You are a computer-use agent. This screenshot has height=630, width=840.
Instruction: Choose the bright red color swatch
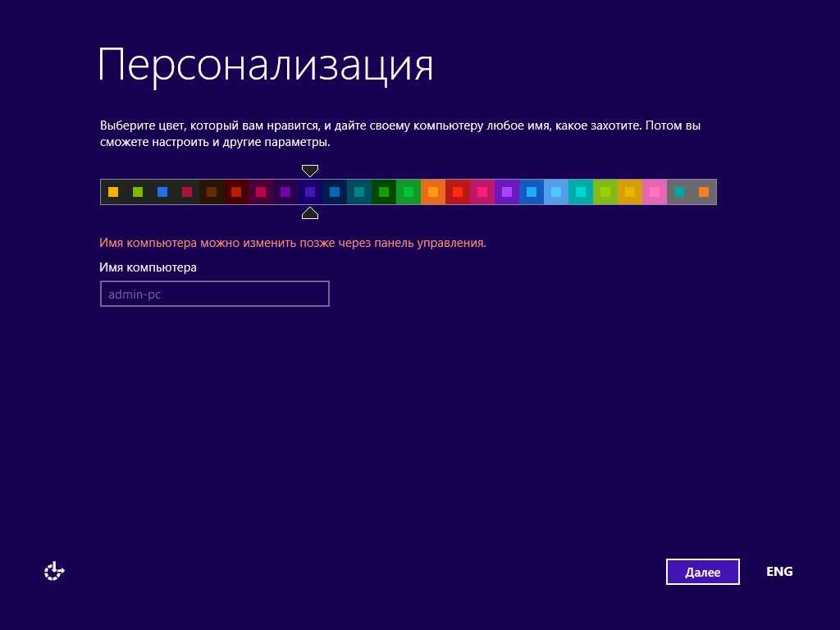click(458, 192)
